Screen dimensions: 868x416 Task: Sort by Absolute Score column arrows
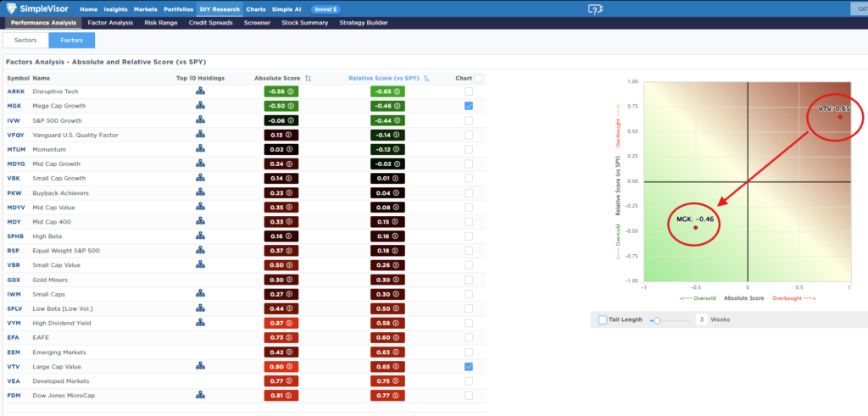coord(308,78)
